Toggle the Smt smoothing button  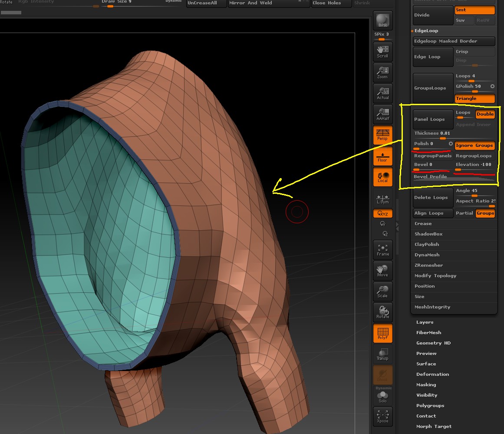pyautogui.click(x=474, y=10)
